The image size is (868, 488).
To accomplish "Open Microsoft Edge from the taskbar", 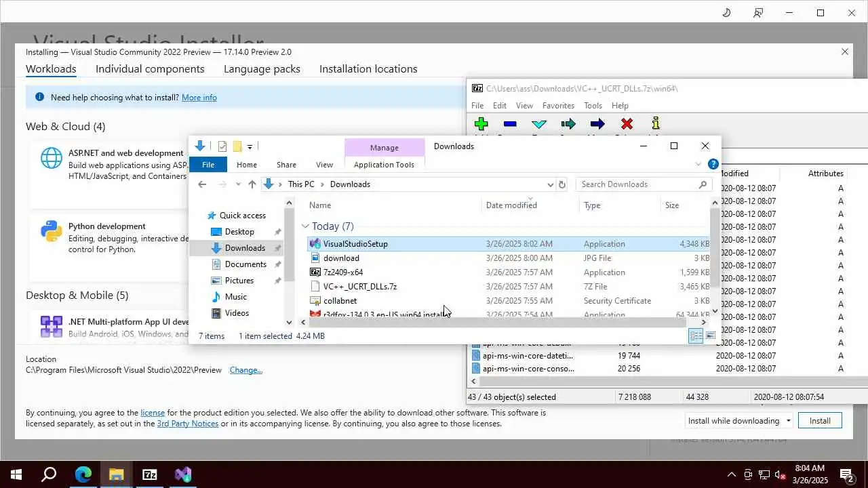I will point(83,474).
